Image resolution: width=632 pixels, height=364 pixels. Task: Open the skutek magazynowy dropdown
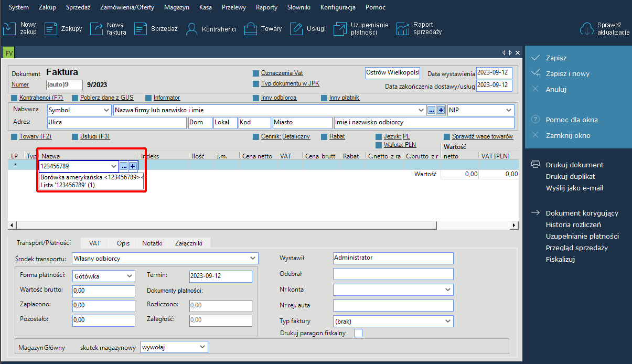[203, 347]
